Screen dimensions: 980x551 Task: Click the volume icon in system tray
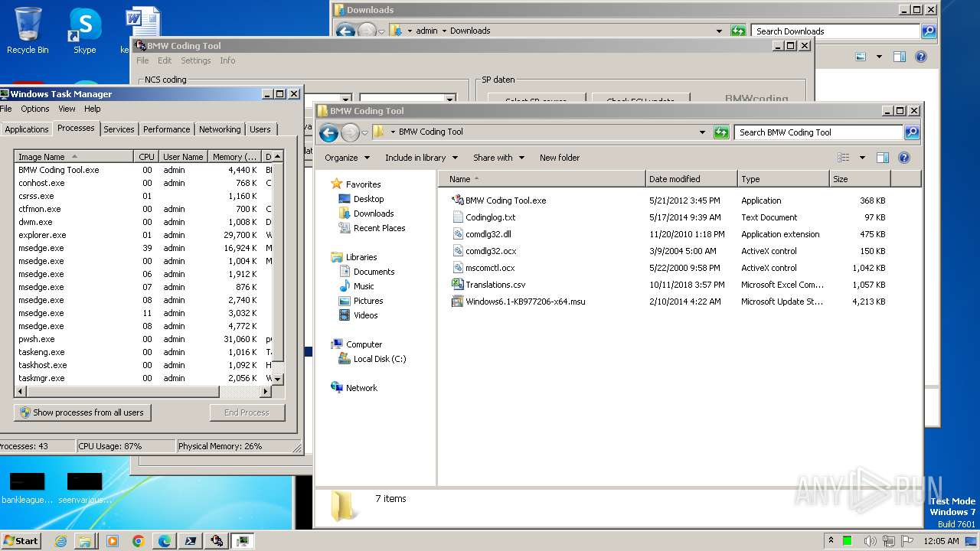click(869, 541)
